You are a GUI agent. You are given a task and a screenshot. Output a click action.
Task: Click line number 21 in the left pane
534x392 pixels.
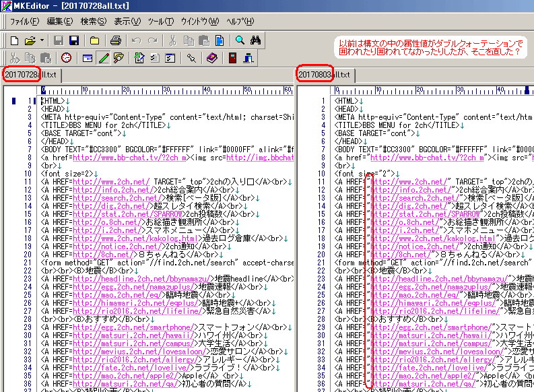tap(28, 263)
